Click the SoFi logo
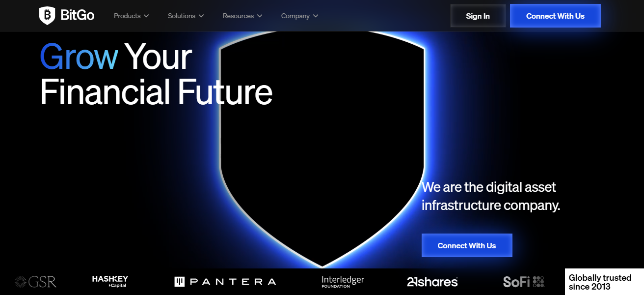The image size is (644, 295). (x=523, y=282)
